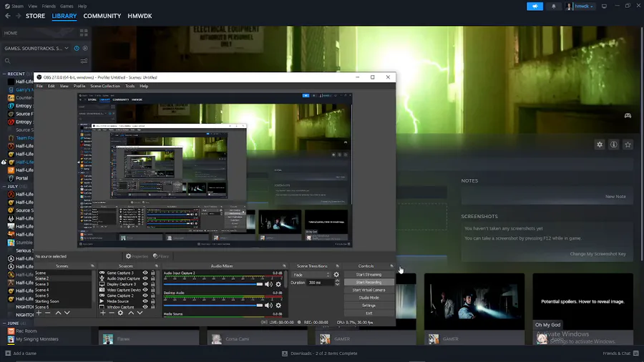This screenshot has height=362, width=644.
Task: Mute Audio Input Capture 2 speaker
Action: 268,284
